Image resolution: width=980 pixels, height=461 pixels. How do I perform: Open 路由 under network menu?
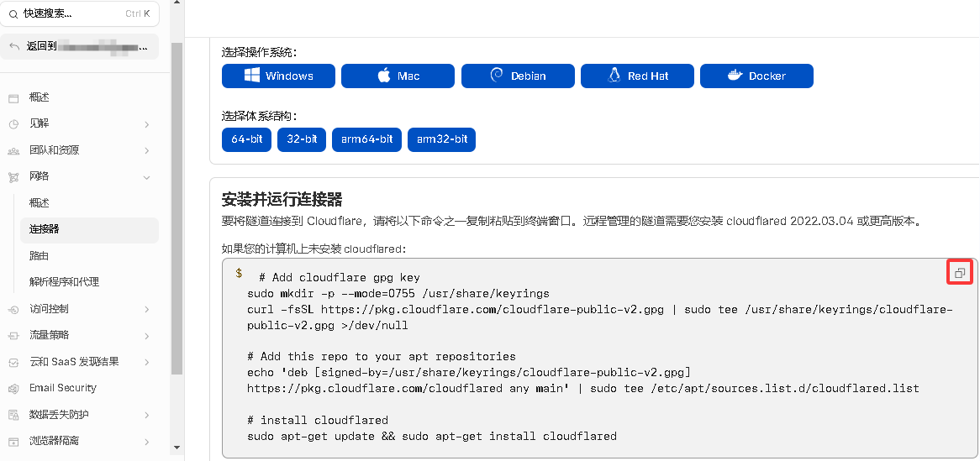coord(40,255)
